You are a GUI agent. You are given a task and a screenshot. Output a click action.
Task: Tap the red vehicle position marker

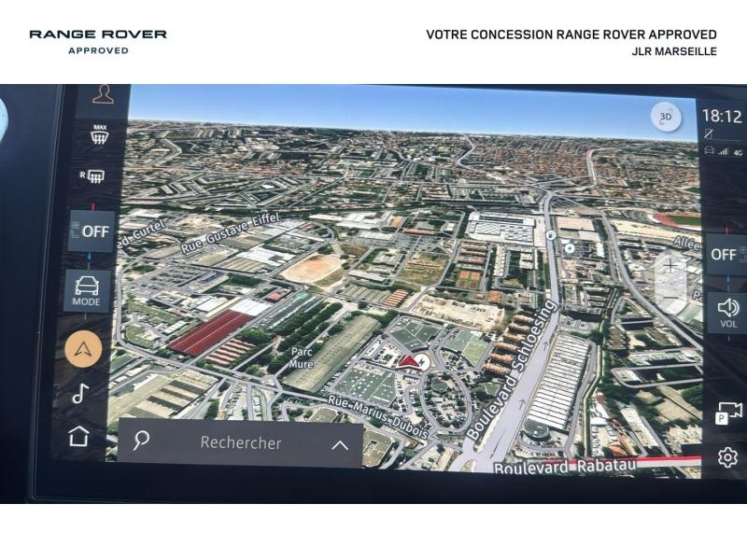[x=412, y=361]
